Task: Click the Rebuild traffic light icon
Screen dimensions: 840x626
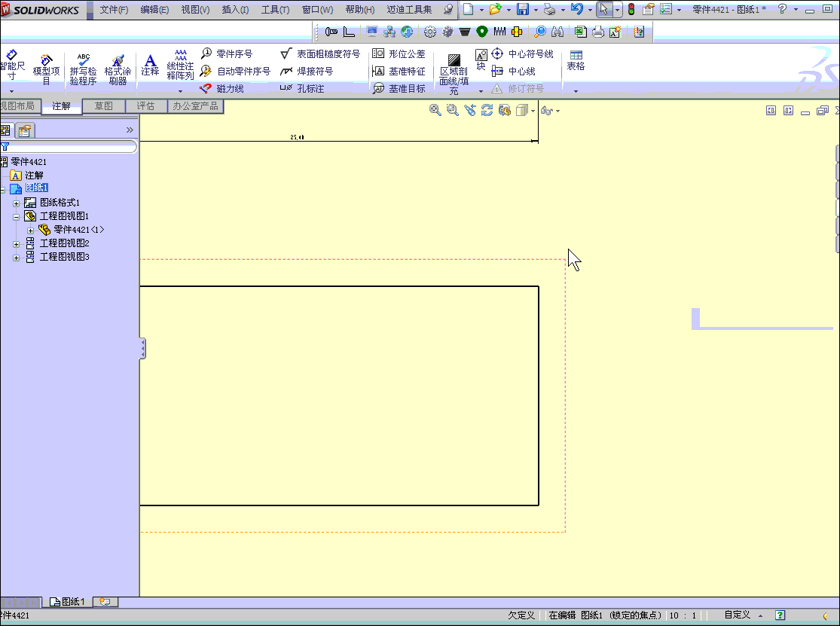Action: pos(631,9)
